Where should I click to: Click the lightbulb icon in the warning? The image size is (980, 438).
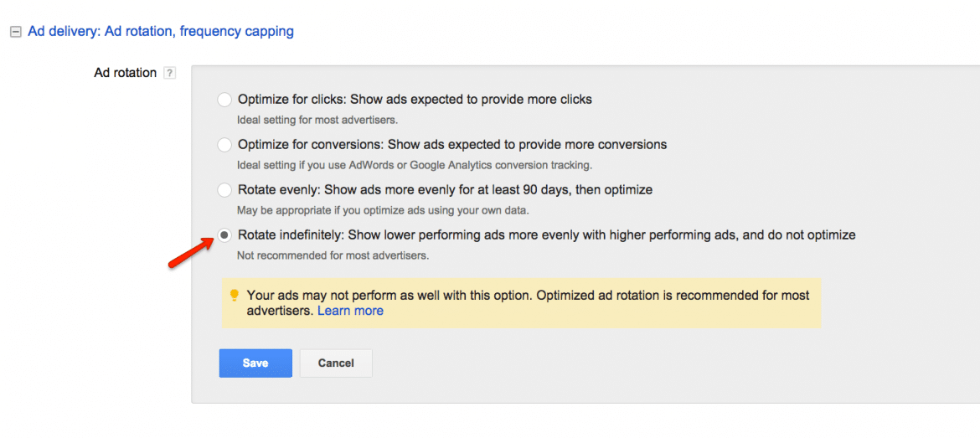coord(235,296)
